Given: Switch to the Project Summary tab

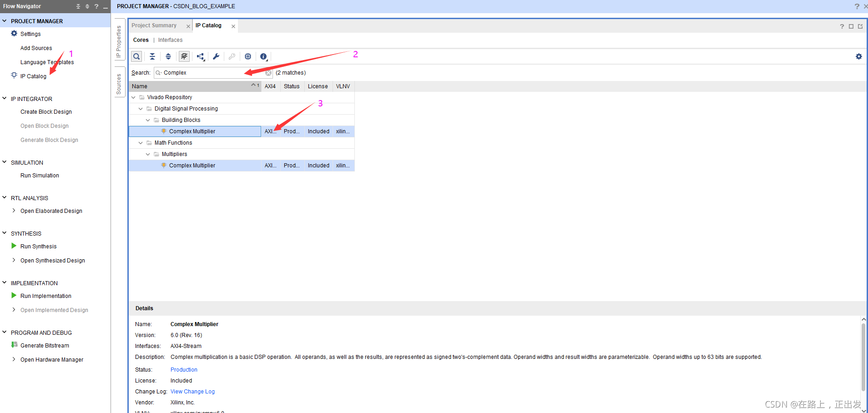Looking at the screenshot, I should tap(155, 25).
